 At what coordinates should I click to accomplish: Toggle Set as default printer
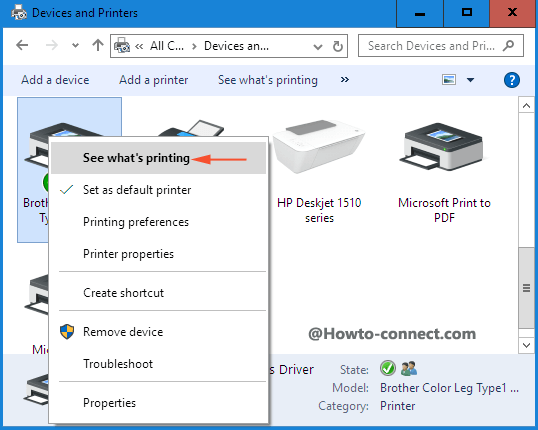coord(158,190)
